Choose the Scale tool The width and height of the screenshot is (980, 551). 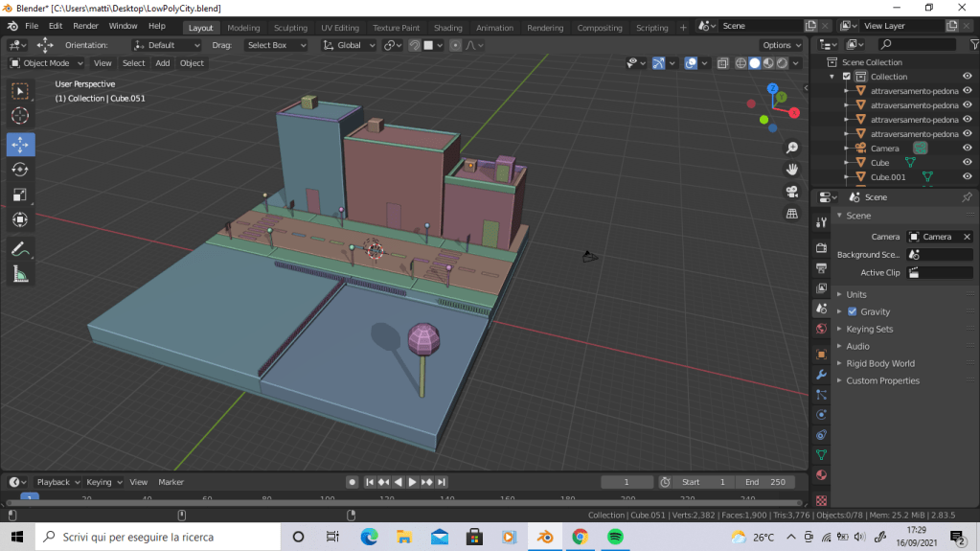pyautogui.click(x=20, y=195)
